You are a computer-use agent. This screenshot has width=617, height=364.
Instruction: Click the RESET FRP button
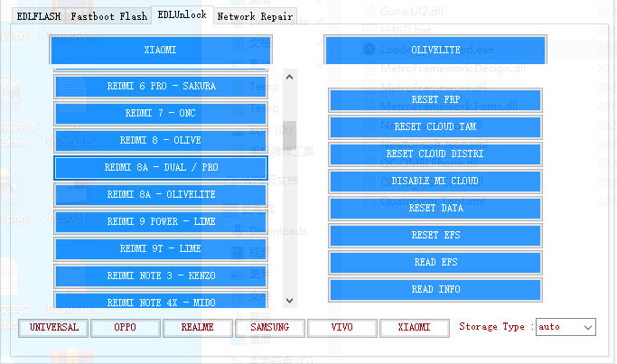point(435,100)
